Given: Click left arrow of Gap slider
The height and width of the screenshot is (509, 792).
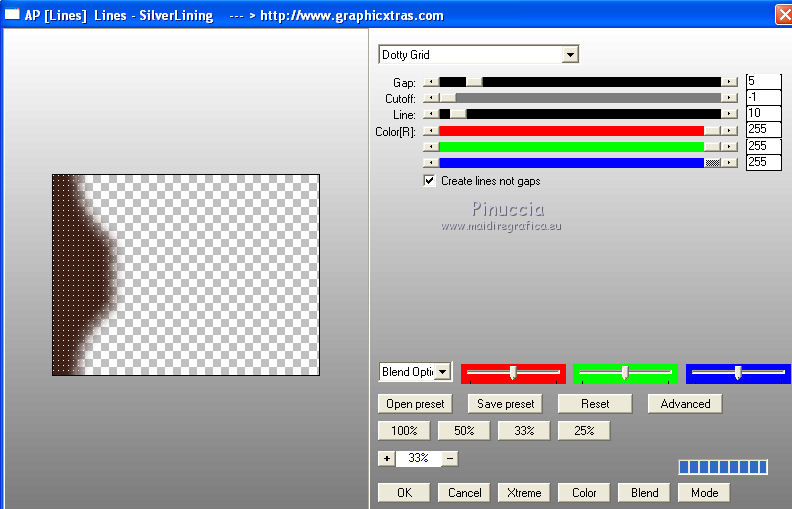Looking at the screenshot, I should click(431, 82).
